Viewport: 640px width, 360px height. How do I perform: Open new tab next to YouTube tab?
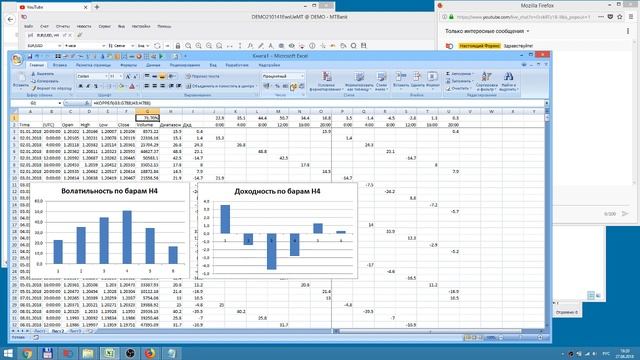point(97,7)
